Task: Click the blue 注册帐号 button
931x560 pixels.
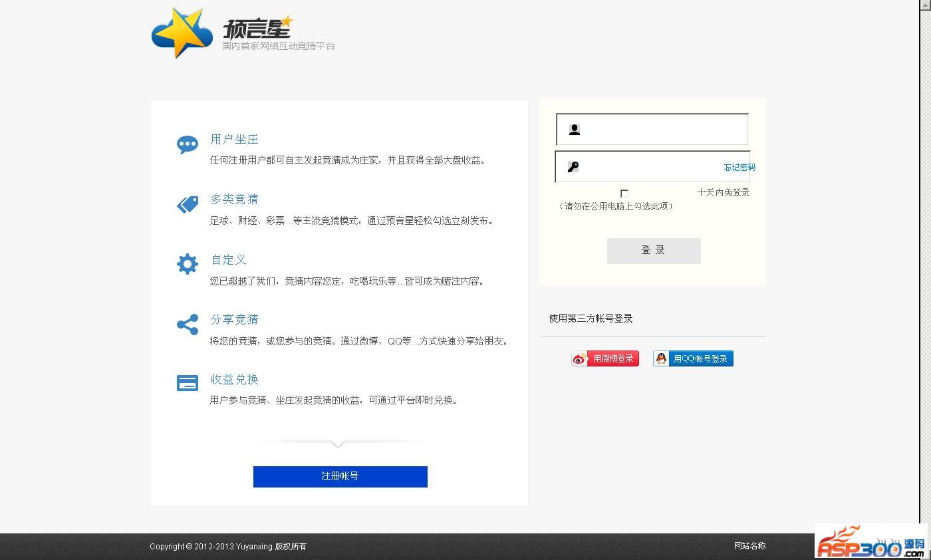Action: [340, 476]
